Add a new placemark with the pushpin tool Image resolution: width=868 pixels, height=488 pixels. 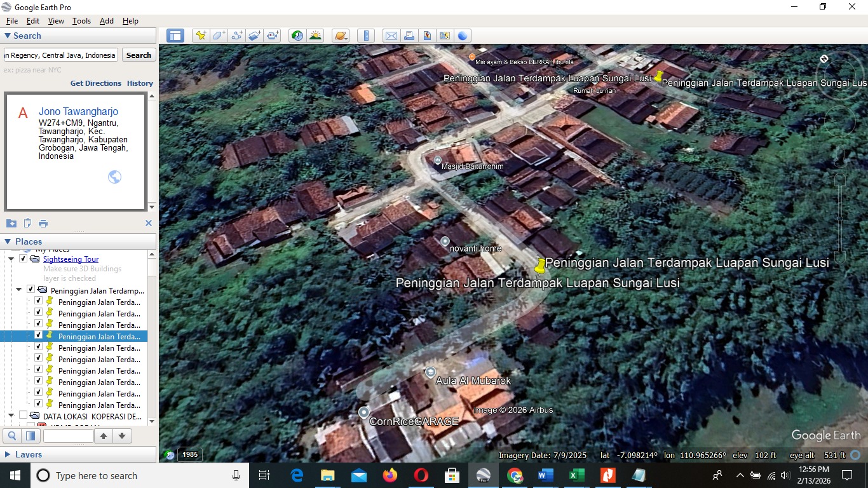tap(201, 36)
